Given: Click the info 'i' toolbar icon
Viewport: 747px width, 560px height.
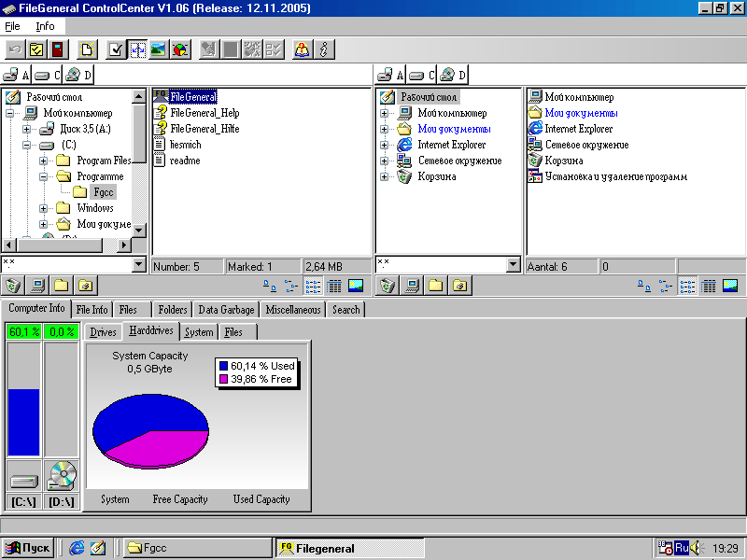Looking at the screenshot, I should click(324, 49).
